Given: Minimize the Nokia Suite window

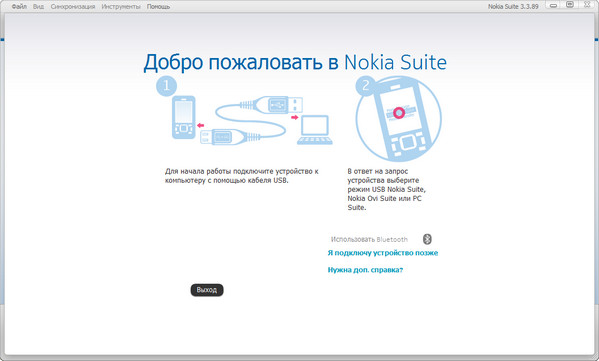Looking at the screenshot, I should tap(553, 5).
